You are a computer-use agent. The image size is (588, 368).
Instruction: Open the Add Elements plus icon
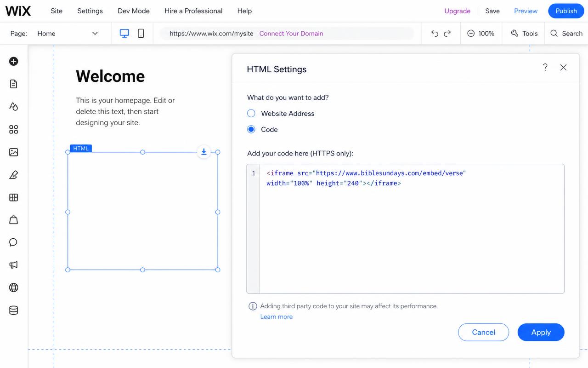click(14, 61)
